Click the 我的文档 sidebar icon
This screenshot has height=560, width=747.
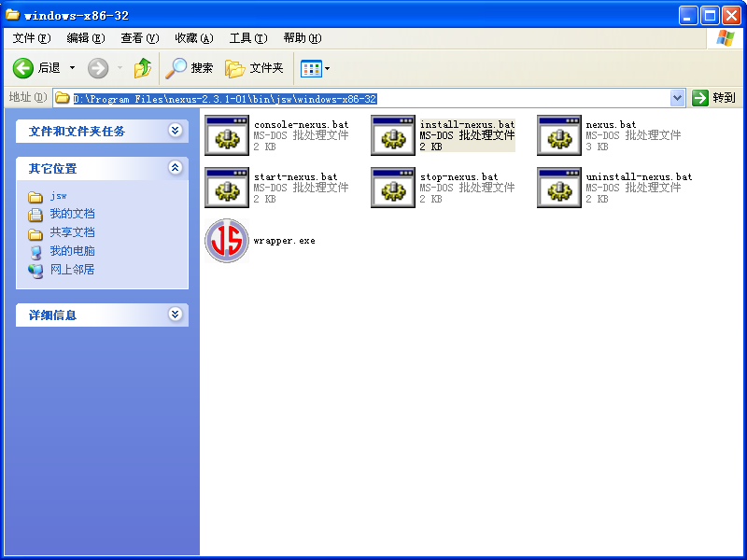(x=35, y=215)
